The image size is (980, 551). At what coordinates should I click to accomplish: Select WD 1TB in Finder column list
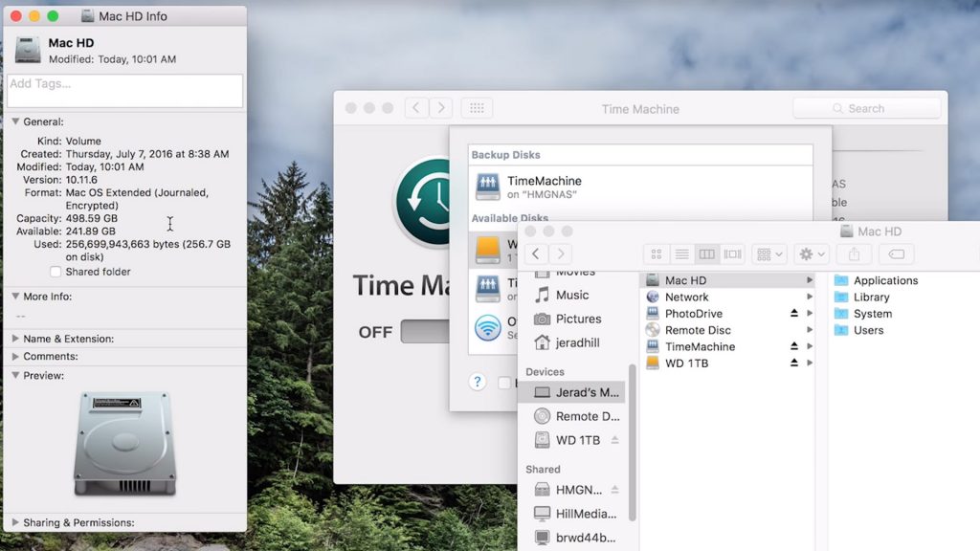pyautogui.click(x=728, y=363)
